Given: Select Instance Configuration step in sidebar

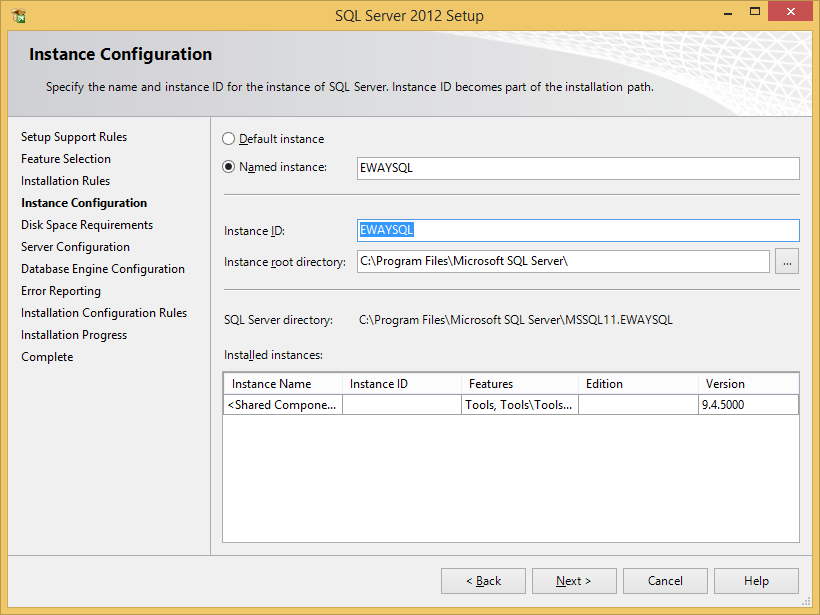Looking at the screenshot, I should point(84,203).
